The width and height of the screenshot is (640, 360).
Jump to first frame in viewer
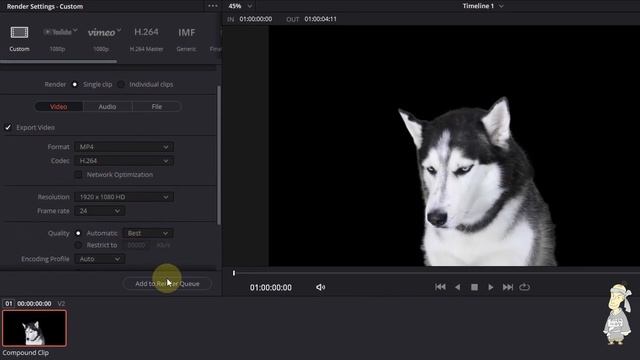click(x=440, y=287)
